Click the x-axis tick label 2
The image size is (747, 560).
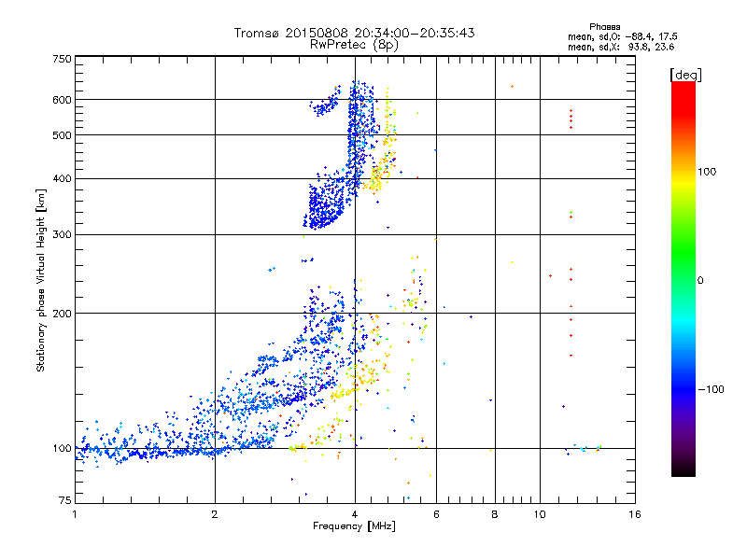point(215,514)
